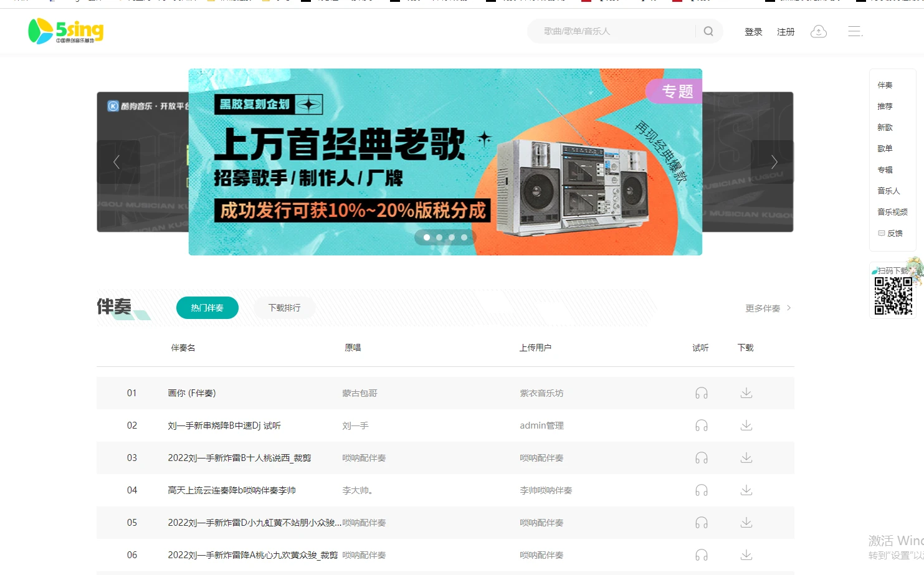Image resolution: width=924 pixels, height=575 pixels.
Task: Download 刘一手新串烧降B中速Dj track
Action: pos(746,425)
